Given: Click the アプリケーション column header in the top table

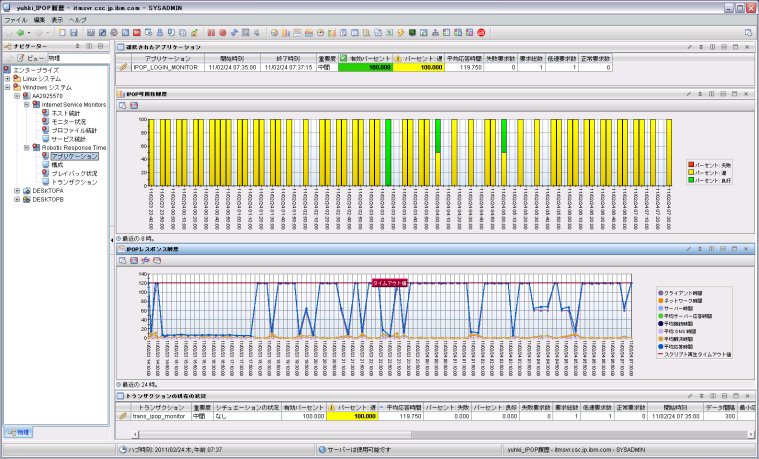Looking at the screenshot, I should [168, 59].
